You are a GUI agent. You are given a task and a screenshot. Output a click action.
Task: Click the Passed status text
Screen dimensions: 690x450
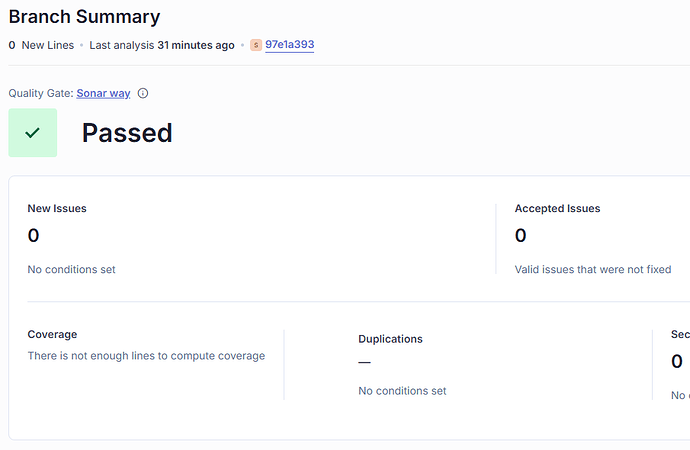coord(127,133)
